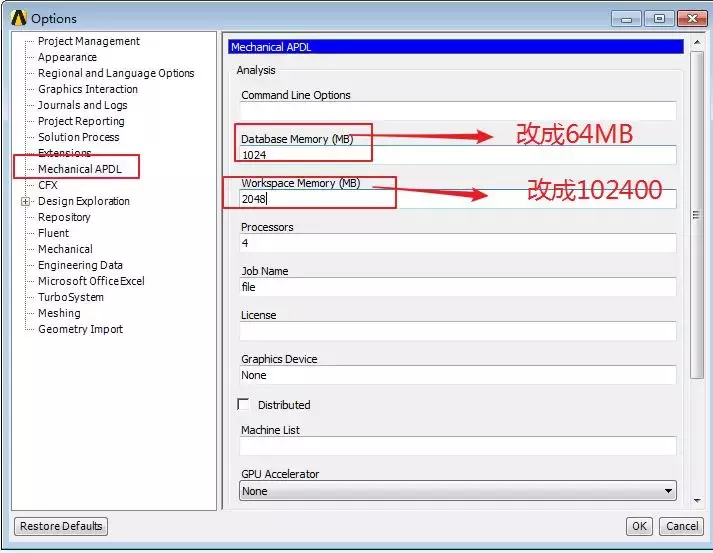Open the Mechanical options page
This screenshot has width=713, height=553.
pos(65,249)
